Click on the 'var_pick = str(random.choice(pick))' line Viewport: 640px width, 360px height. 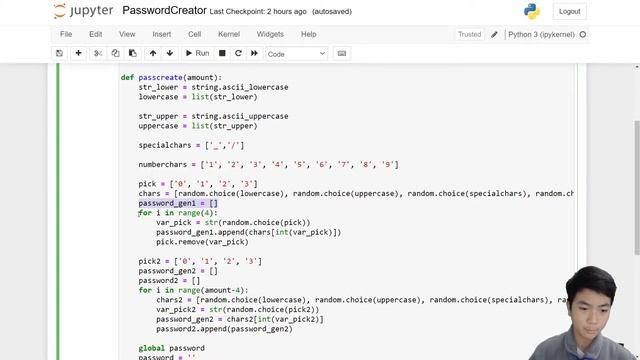coord(233,223)
